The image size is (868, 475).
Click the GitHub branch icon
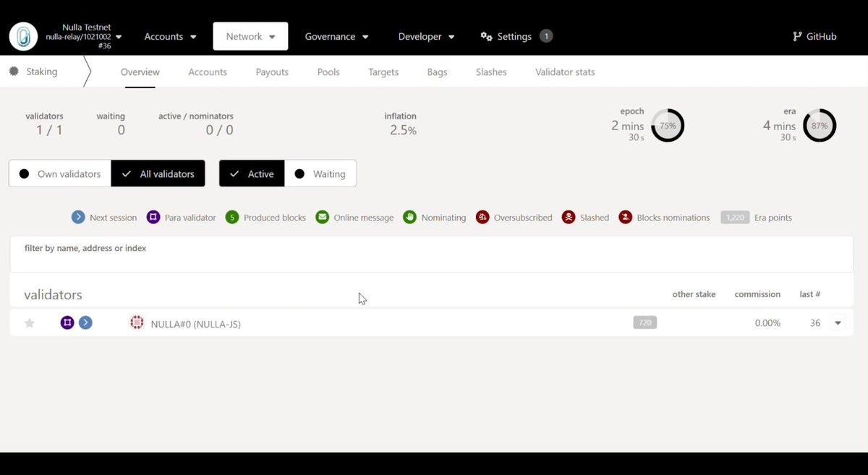point(797,36)
